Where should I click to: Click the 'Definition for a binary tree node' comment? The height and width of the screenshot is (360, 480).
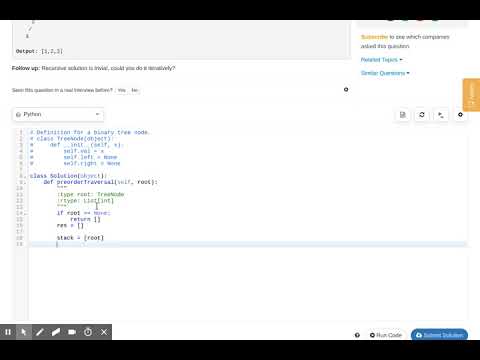click(89, 132)
